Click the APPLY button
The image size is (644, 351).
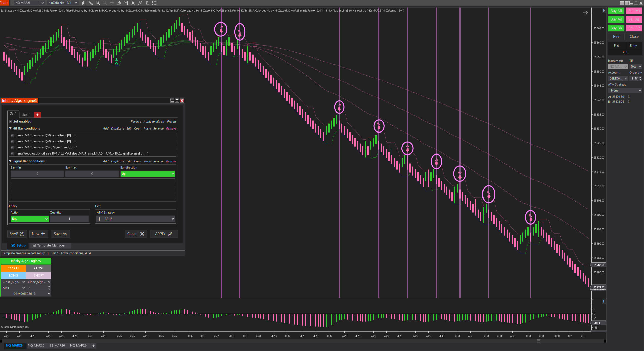[164, 234]
